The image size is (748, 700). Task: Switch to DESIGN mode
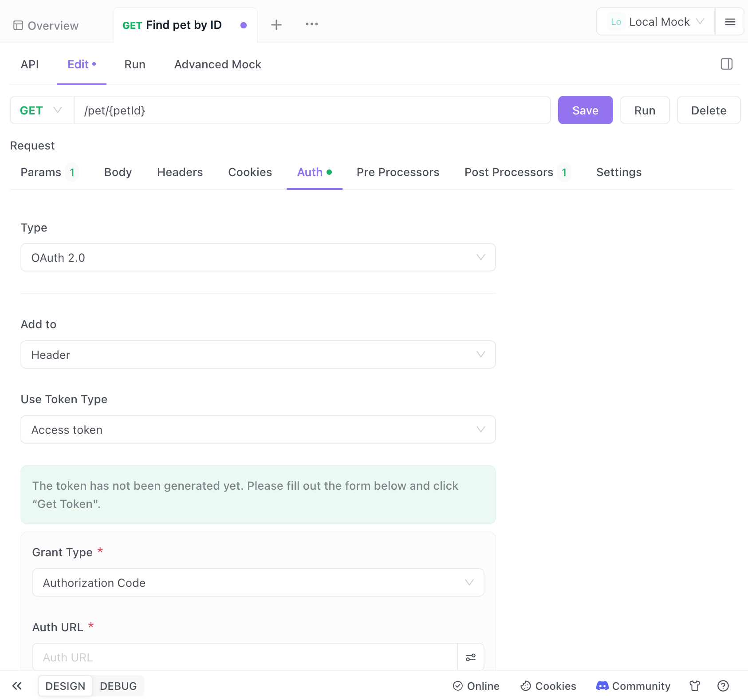point(65,686)
